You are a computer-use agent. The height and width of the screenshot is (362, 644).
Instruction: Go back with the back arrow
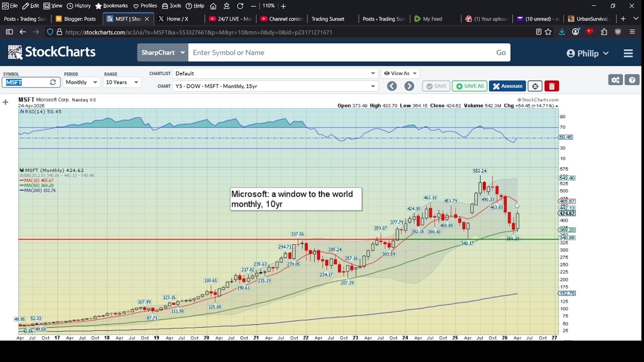pos(23,32)
